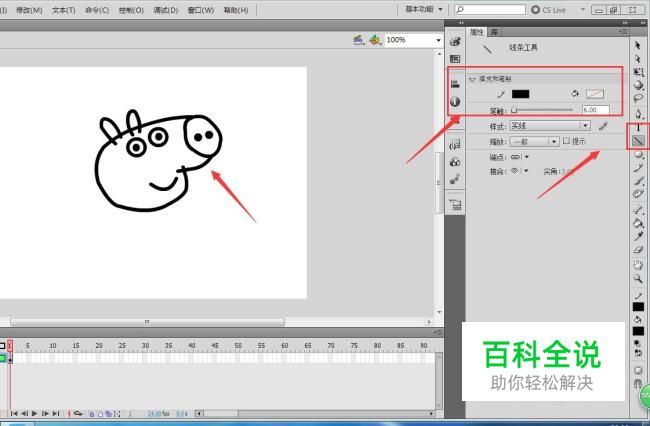Select the Deco tool
The height and width of the screenshot is (426, 650).
[638, 194]
